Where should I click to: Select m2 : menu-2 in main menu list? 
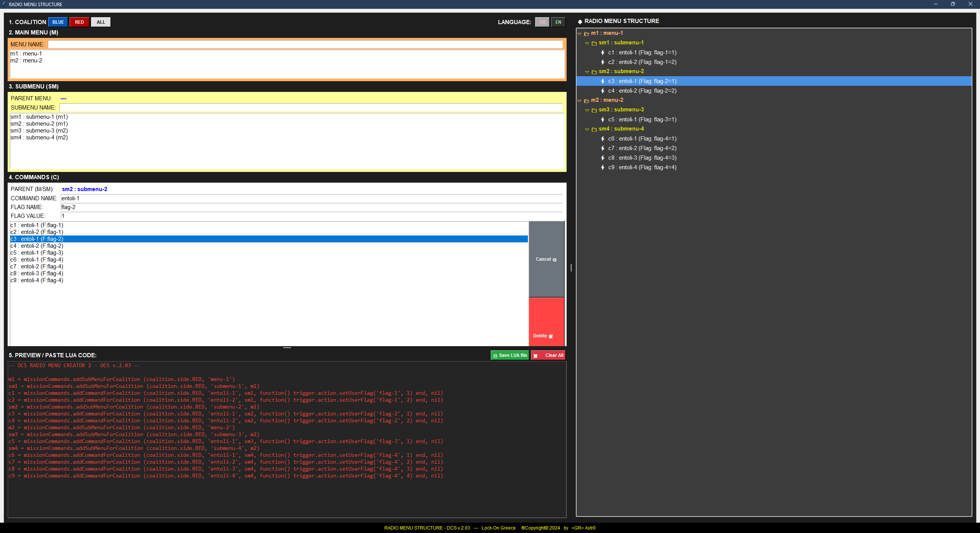click(26, 60)
